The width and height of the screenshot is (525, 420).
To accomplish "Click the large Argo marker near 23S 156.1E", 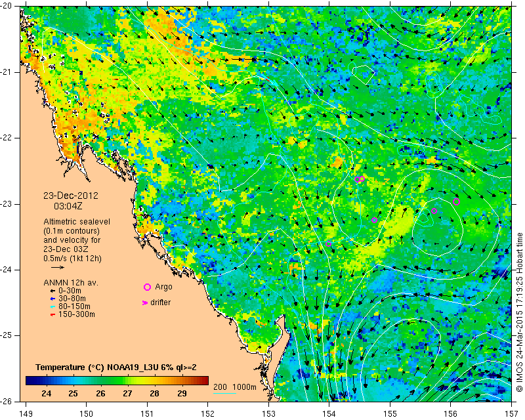I will tap(456, 201).
